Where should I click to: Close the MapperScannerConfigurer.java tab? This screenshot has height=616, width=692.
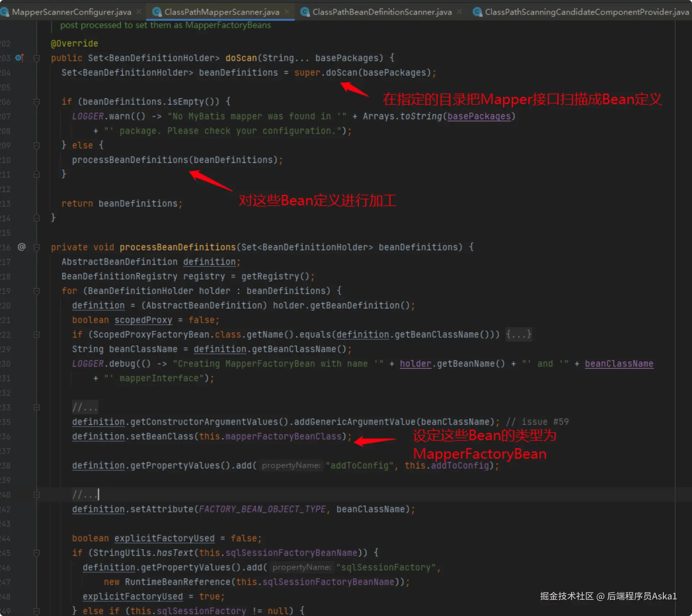tap(139, 12)
